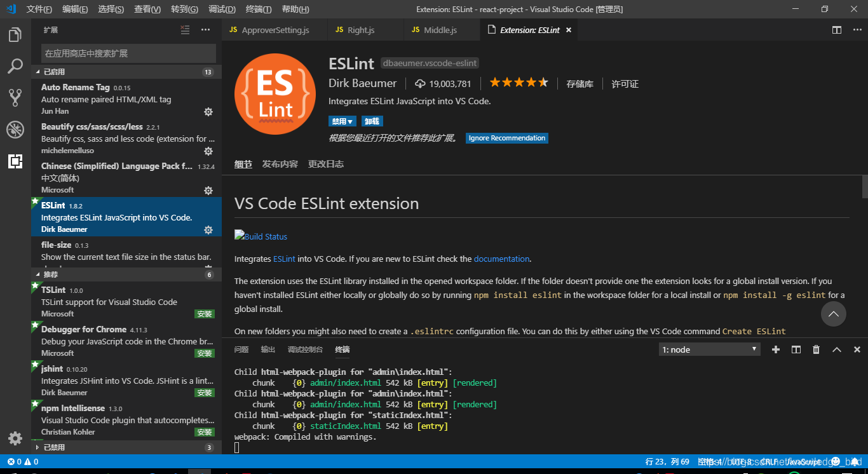Image resolution: width=868 pixels, height=474 pixels.
Task: Add a new terminal
Action: click(776, 349)
